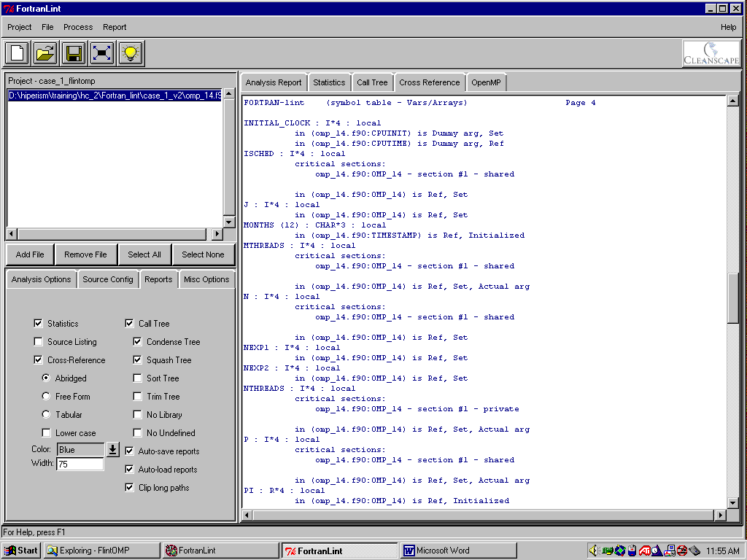This screenshot has width=747, height=560.
Task: Click report pane scroll-down arrow
Action: (733, 502)
